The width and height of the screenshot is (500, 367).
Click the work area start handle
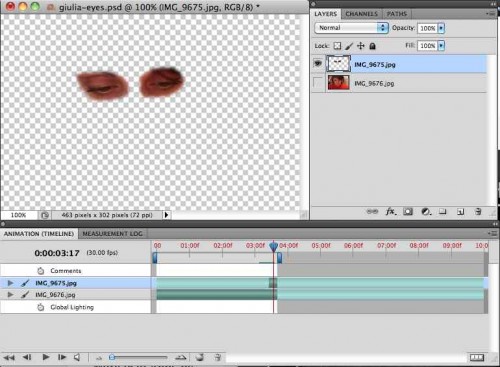[x=155, y=258]
